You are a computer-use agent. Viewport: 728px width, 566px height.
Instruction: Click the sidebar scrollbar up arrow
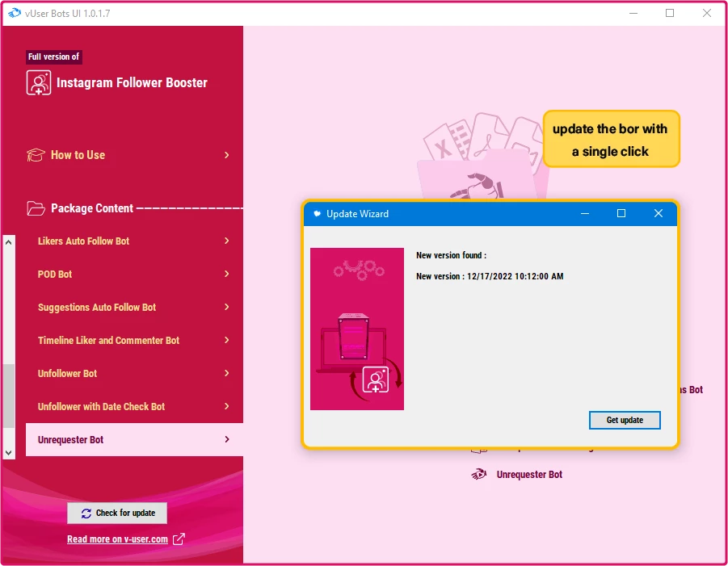[x=8, y=242]
